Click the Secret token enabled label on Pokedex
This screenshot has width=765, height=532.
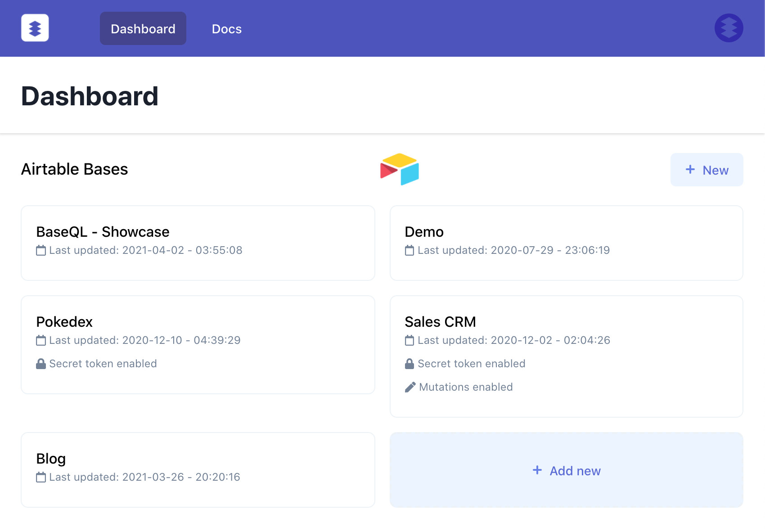point(103,363)
